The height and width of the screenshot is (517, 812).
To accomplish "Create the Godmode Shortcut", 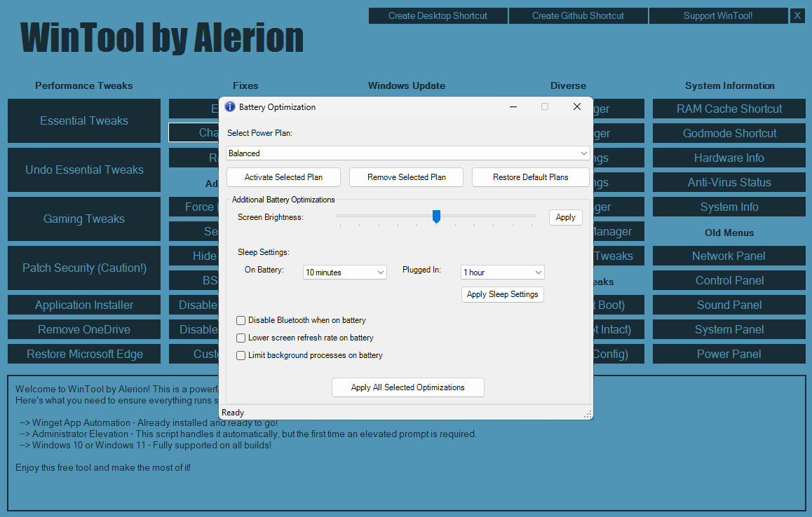I will [x=729, y=133].
